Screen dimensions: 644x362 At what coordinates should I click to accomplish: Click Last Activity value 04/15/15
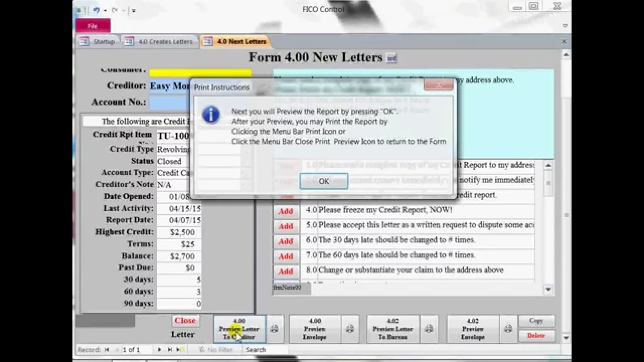[x=179, y=209]
